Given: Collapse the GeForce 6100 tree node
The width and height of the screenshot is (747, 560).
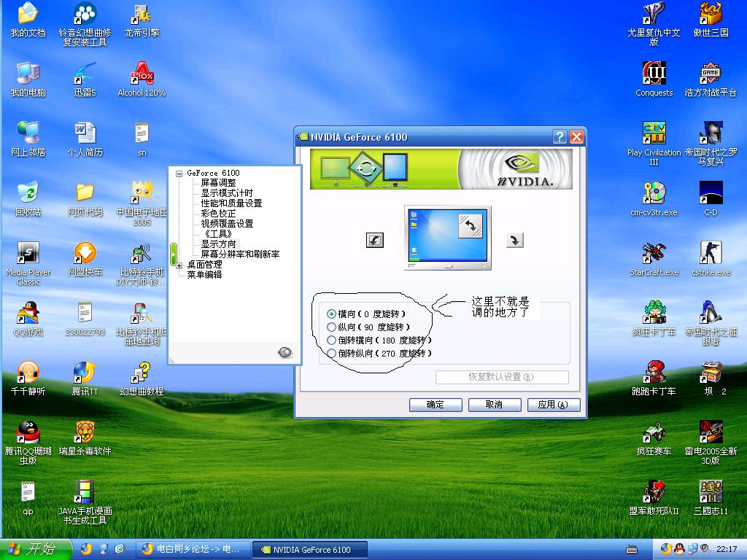Looking at the screenshot, I should pos(179,173).
